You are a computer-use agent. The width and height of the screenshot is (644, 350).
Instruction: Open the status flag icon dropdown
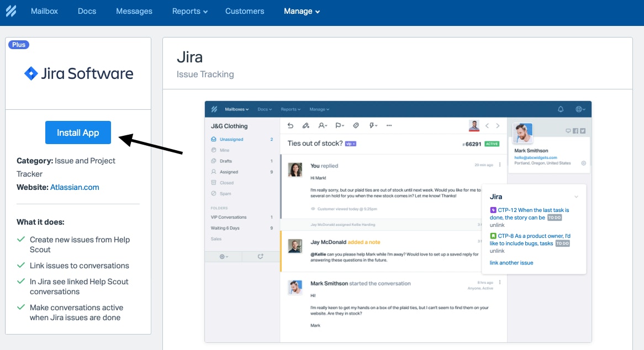pos(340,125)
